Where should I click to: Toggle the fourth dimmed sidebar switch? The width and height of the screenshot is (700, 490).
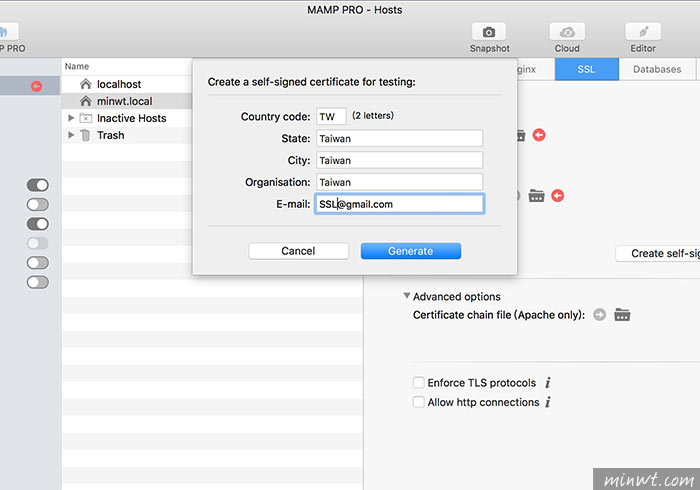pyautogui.click(x=38, y=243)
